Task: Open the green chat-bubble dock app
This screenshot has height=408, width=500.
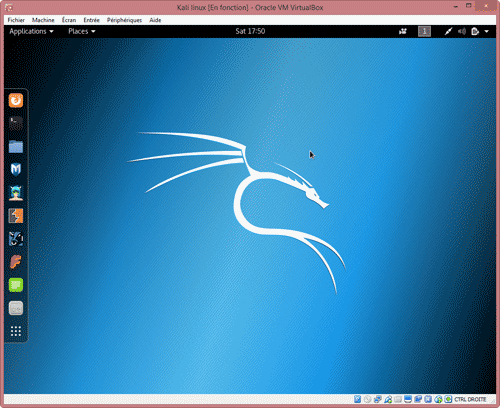Action: click(x=16, y=285)
